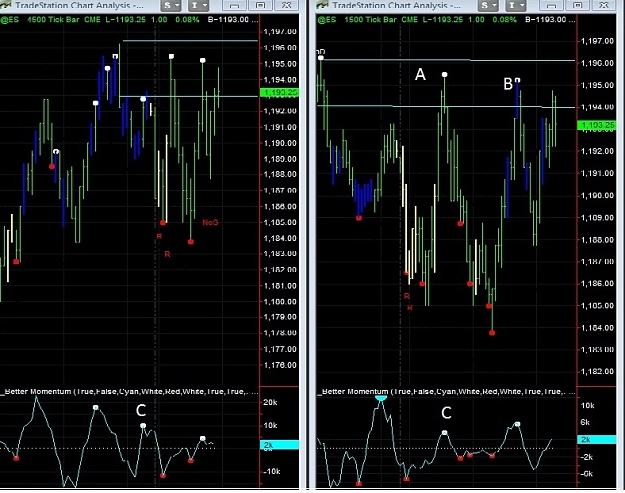
Task: Maximize the 1500 Tick chart window
Action: [578, 5]
